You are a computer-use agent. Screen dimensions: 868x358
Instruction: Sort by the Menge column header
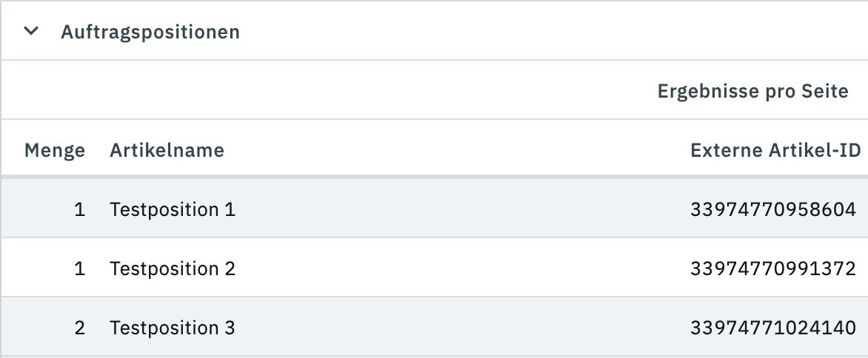(55, 151)
